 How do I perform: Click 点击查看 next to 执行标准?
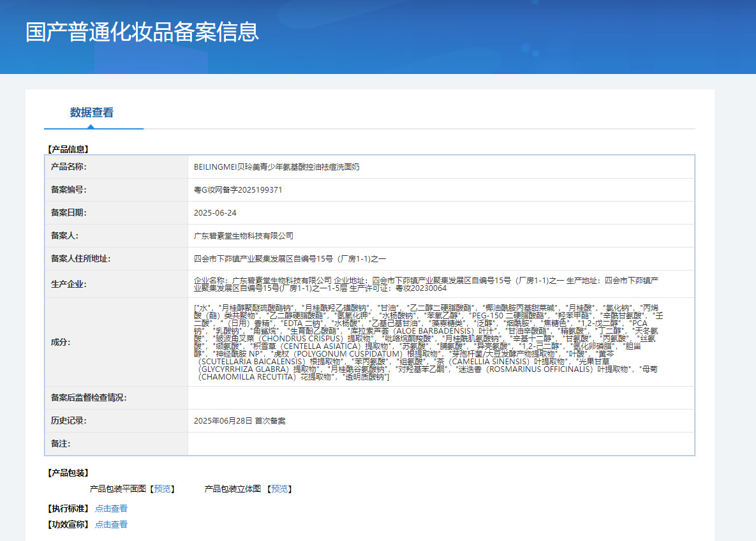coord(112,508)
